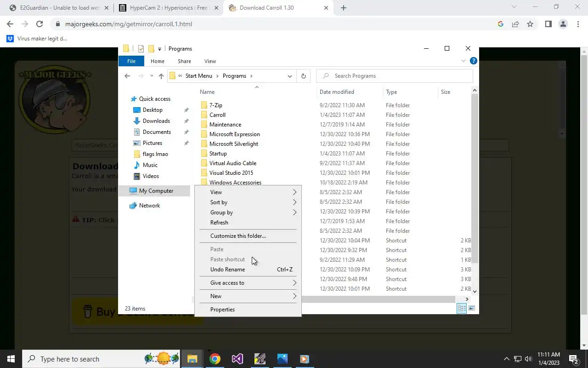Click the taskbar search box

tap(101, 359)
